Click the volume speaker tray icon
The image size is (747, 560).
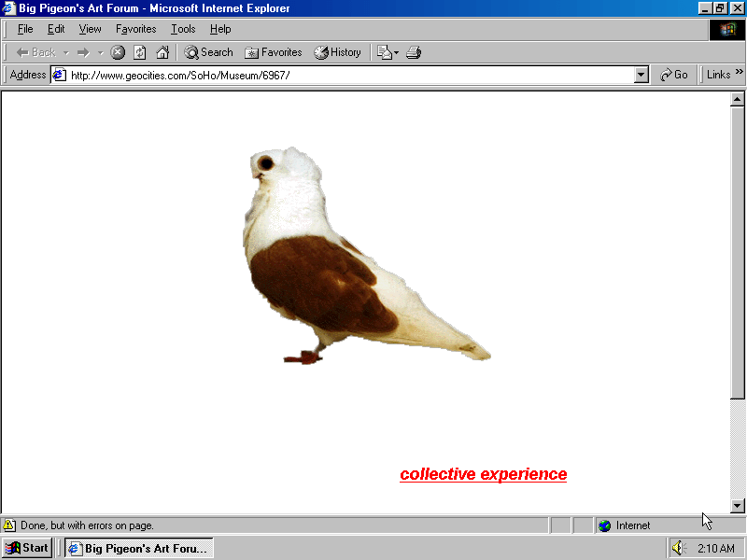(678, 548)
